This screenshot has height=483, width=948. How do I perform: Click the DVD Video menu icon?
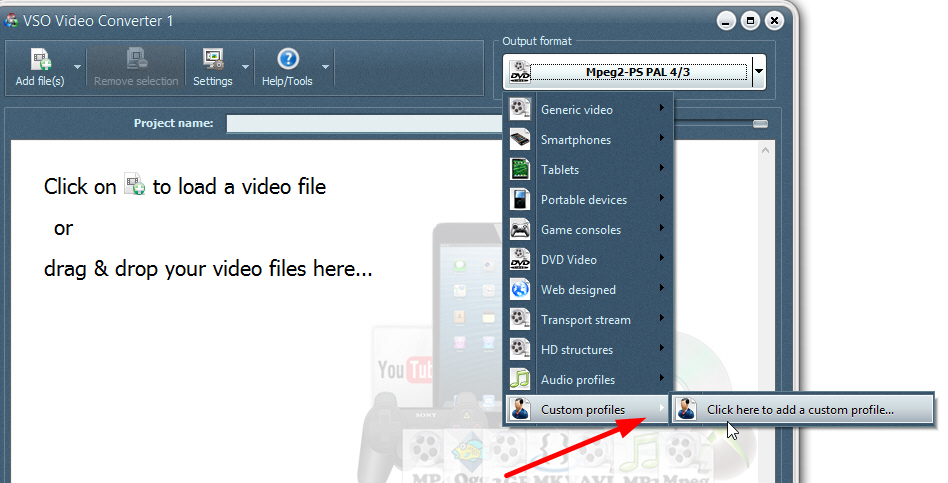(x=520, y=259)
